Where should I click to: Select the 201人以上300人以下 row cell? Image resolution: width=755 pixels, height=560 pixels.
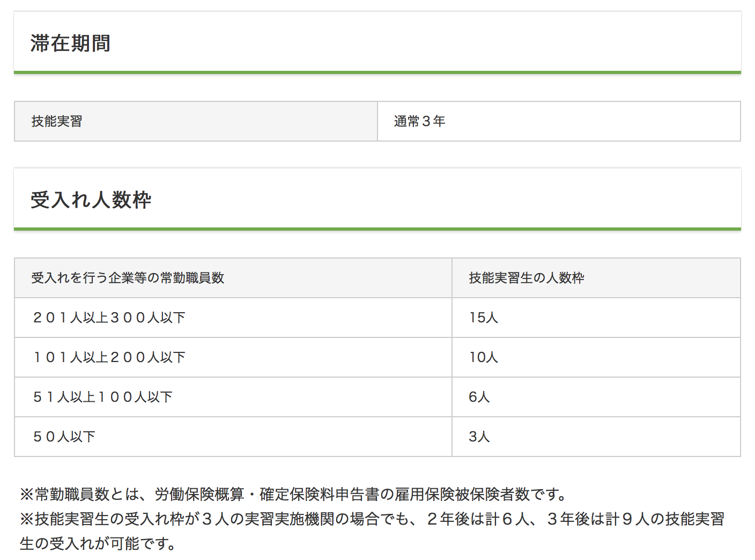tap(109, 318)
